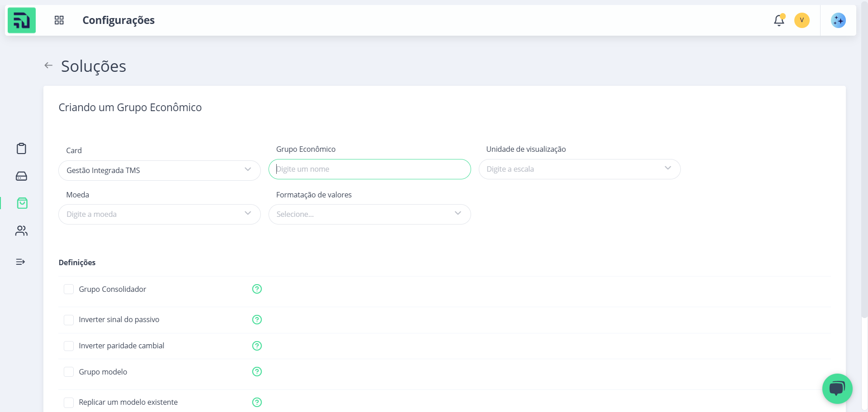The width and height of the screenshot is (868, 412).
Task: Check the Grupo Consolidador checkbox
Action: pos(69,289)
